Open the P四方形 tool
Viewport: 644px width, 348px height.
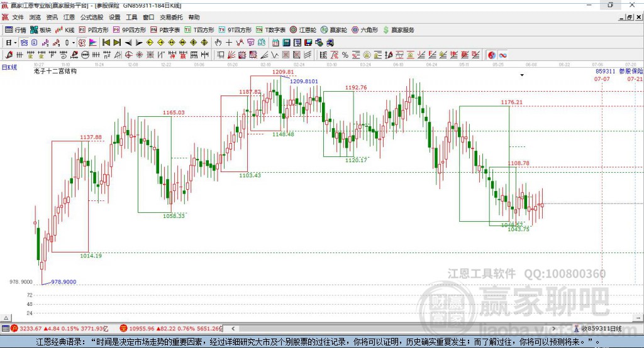pyautogui.click(x=94, y=30)
